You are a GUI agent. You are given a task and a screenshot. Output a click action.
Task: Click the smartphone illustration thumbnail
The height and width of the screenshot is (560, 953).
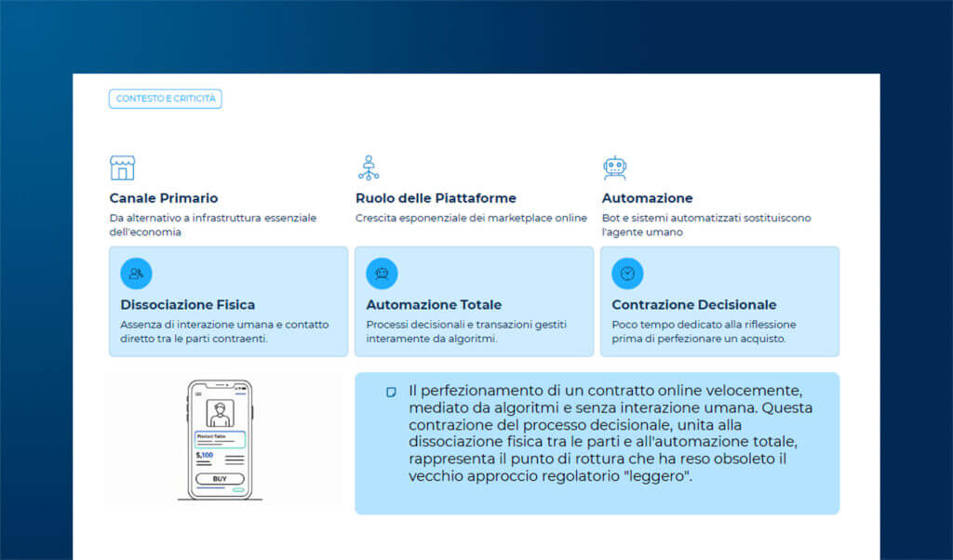coord(219,437)
